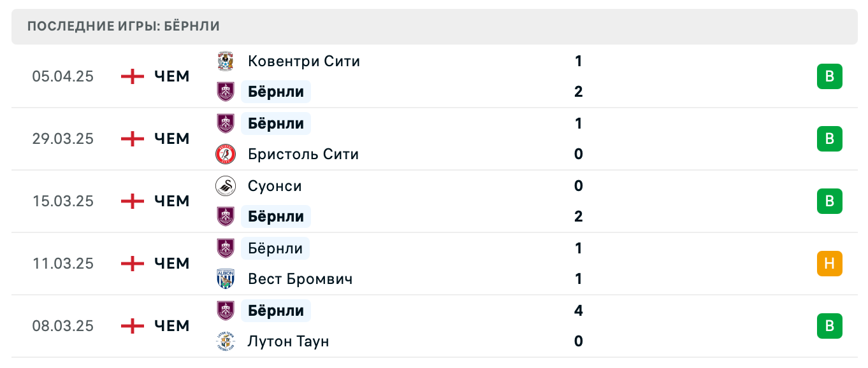Toggle the orange Н badge for the West Brom draw

click(829, 264)
